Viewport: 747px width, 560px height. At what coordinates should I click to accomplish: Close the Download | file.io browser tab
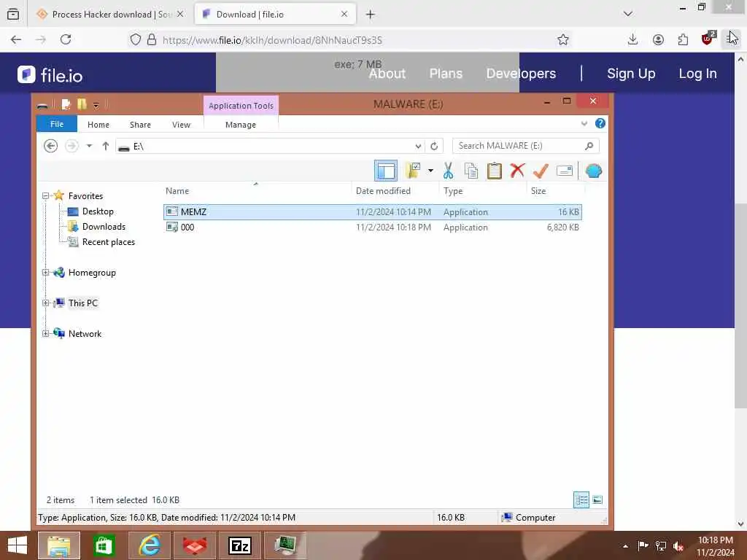(344, 15)
